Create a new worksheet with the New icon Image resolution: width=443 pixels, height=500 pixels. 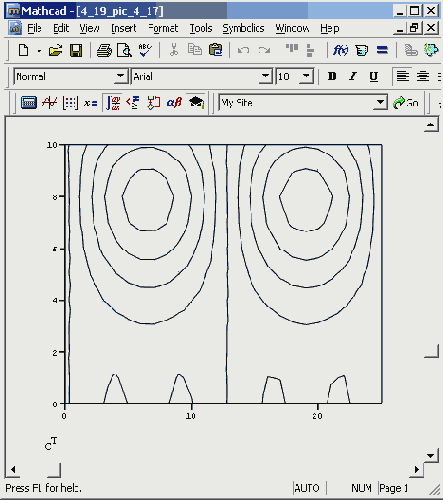(x=23, y=50)
